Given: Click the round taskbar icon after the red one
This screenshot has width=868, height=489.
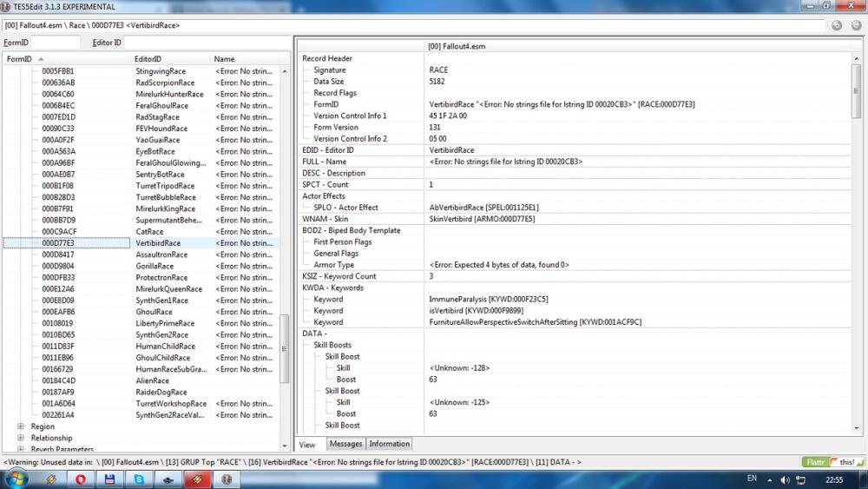Looking at the screenshot, I should 227,479.
